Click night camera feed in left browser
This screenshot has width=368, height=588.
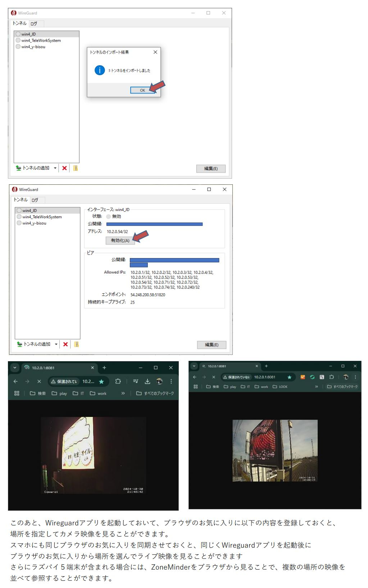(x=93, y=455)
